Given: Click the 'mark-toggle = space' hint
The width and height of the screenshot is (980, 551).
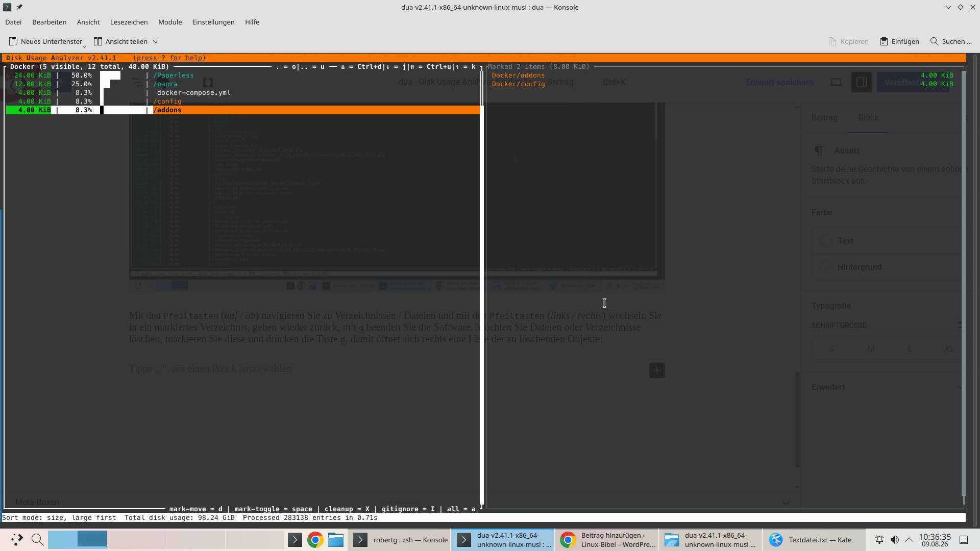Looking at the screenshot, I should 274,509.
